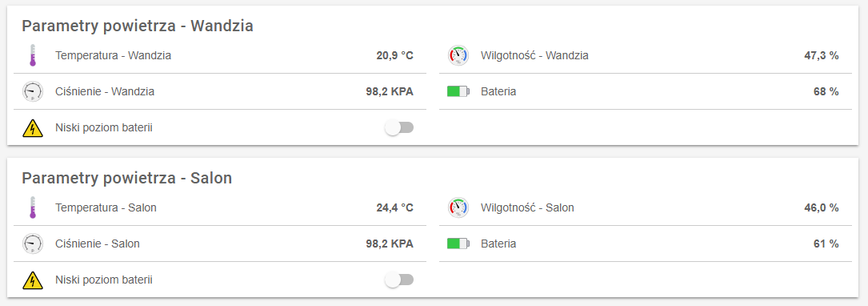
Task: Open the Temperatura - Wandzia entity label
Action: [x=114, y=55]
